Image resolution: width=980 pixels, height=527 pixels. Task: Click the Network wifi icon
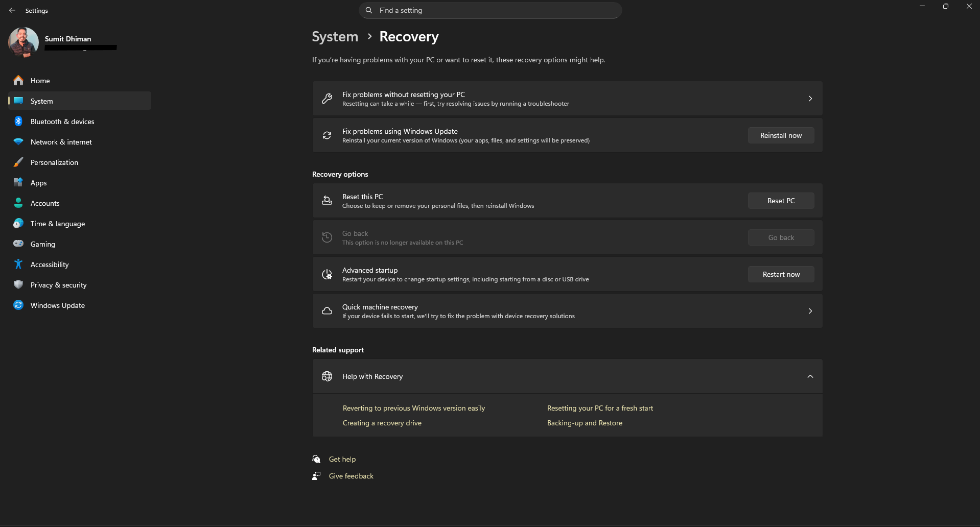[18, 141]
